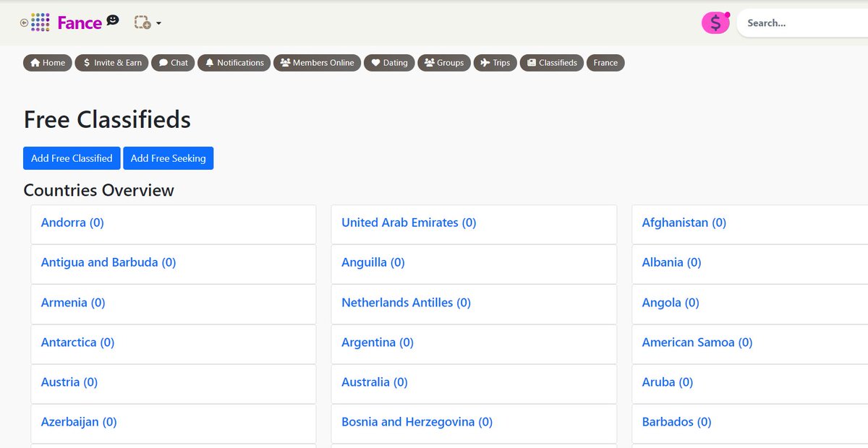The width and height of the screenshot is (868, 448).
Task: Open the Groups section
Action: [444, 63]
